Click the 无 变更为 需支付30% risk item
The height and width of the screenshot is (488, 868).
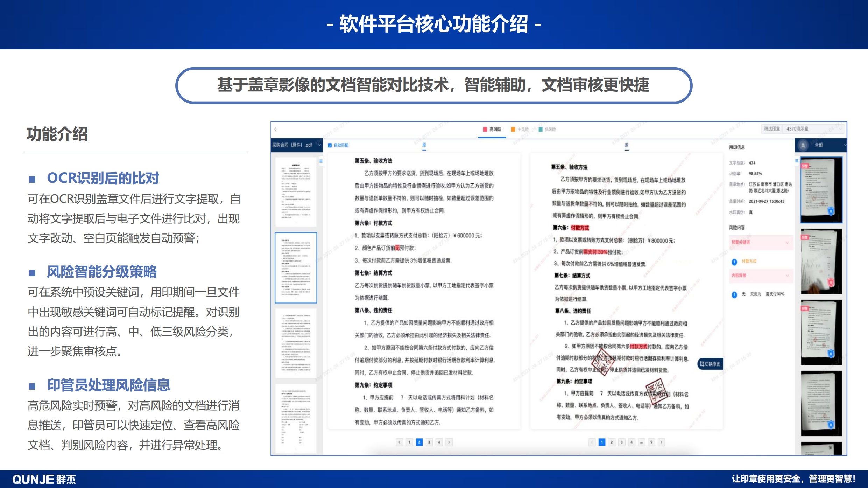point(763,294)
